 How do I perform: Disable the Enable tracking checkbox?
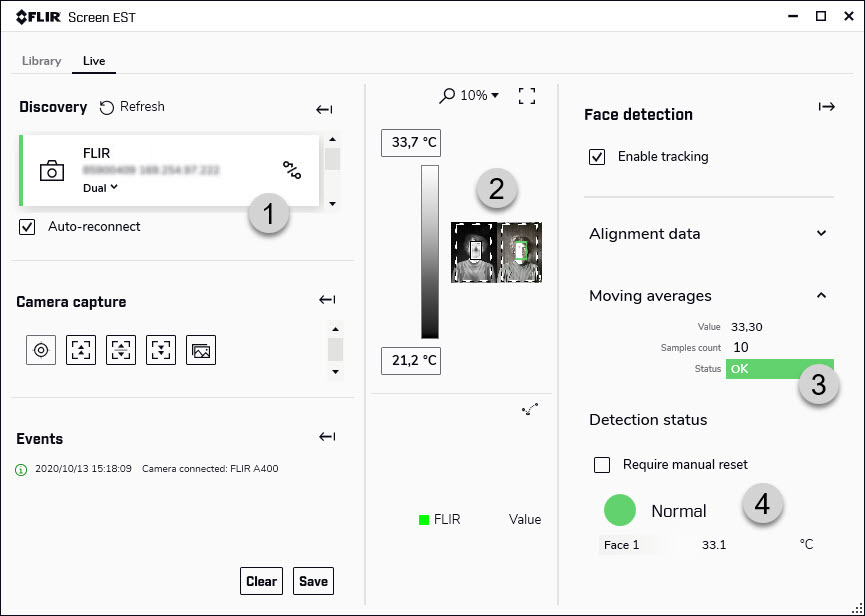597,157
